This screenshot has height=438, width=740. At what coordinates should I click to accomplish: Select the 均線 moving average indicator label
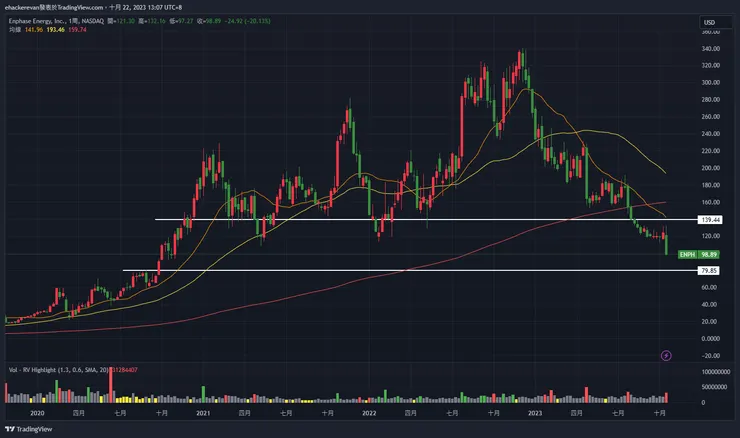(15, 29)
